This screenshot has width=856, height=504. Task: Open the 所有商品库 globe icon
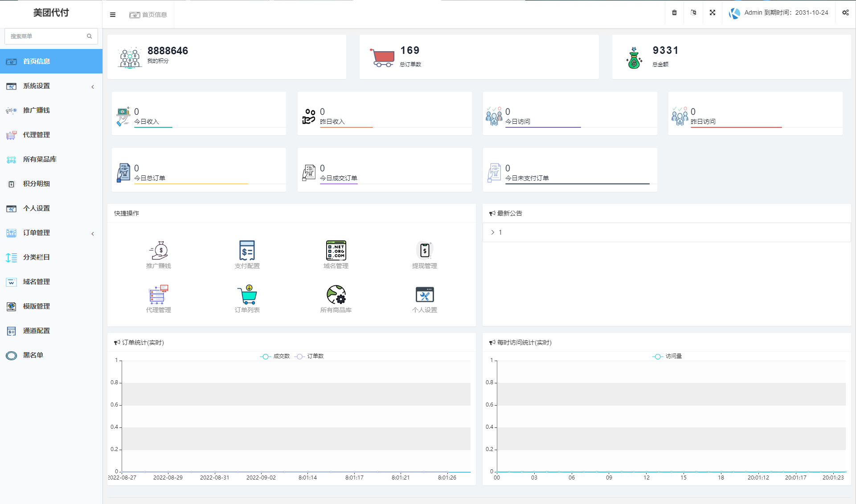pyautogui.click(x=336, y=295)
